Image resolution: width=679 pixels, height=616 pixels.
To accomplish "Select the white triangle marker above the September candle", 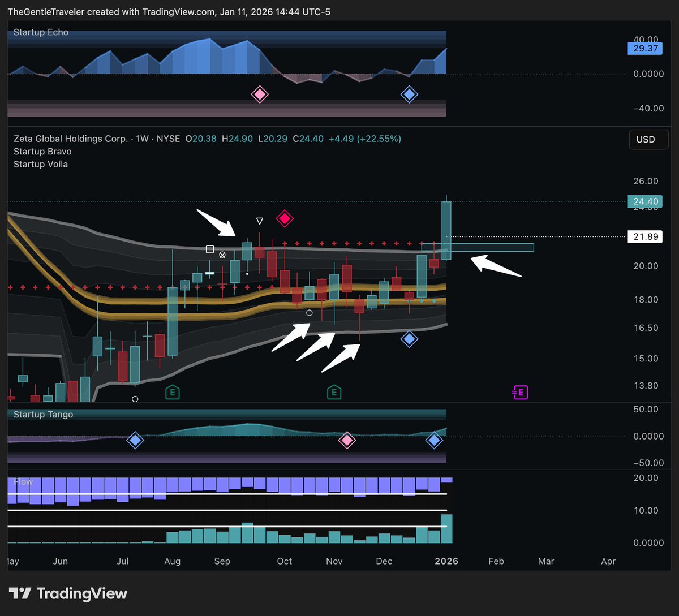I will click(x=260, y=221).
